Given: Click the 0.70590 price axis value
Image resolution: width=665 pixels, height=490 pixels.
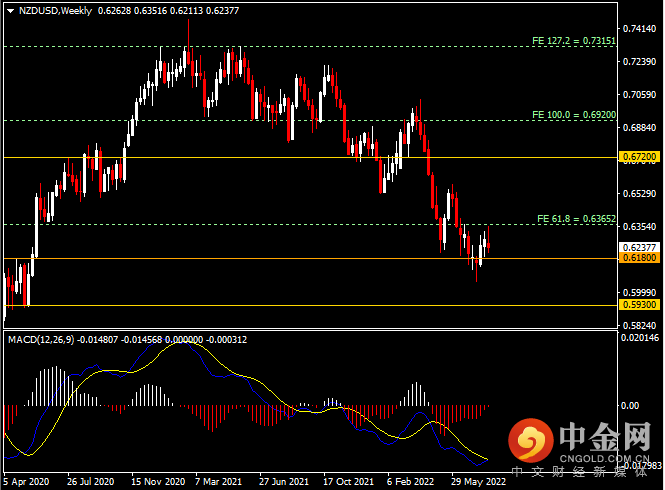Looking at the screenshot, I should coord(639,94).
